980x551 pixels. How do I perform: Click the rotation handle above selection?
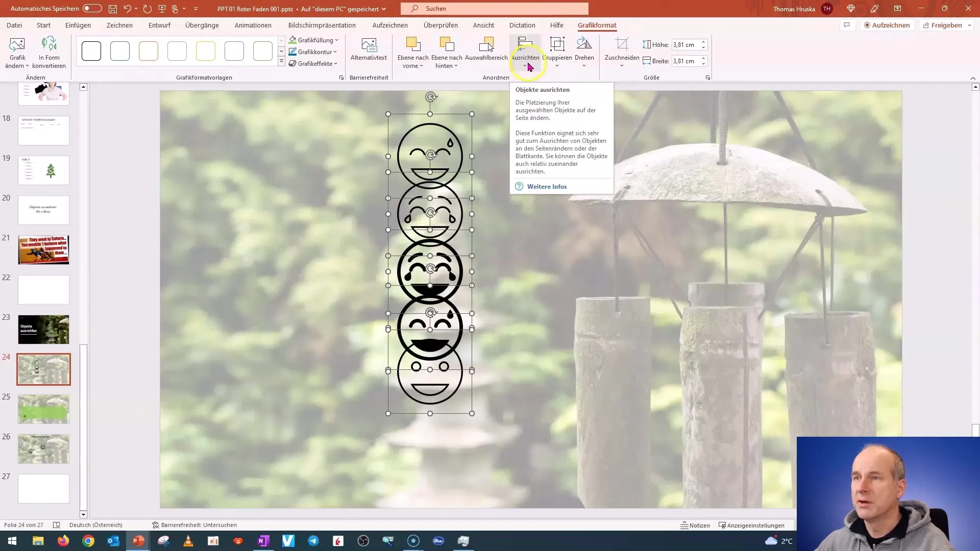[x=431, y=97]
